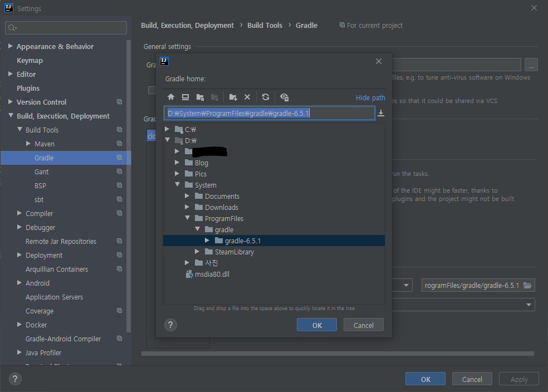
Task: Expand Appearance & Behavior settings section
Action: [x=11, y=46]
